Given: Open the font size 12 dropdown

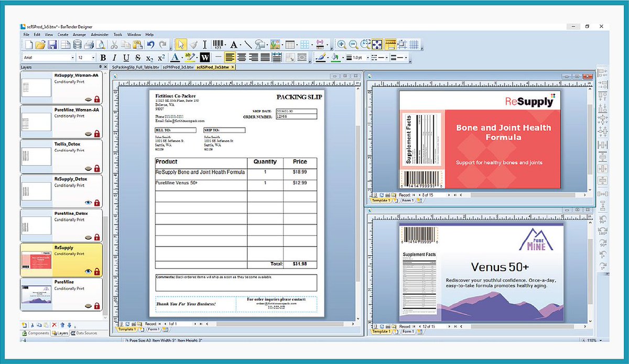Looking at the screenshot, I should pos(93,58).
